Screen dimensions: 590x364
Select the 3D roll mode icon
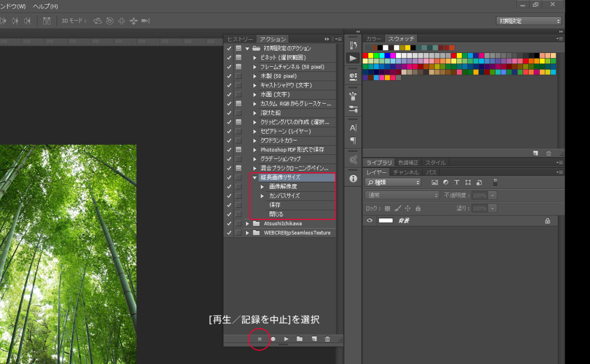point(110,21)
